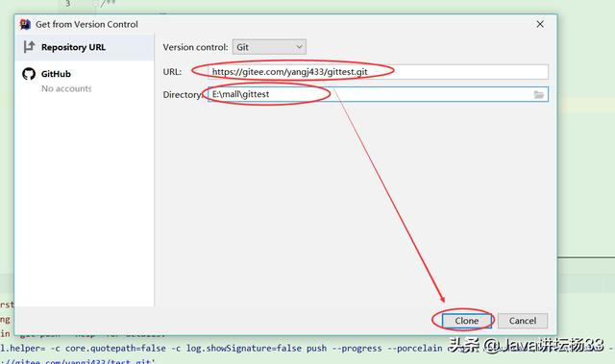Close the Get from Version Control dialog
615x364 pixels.
tap(540, 24)
